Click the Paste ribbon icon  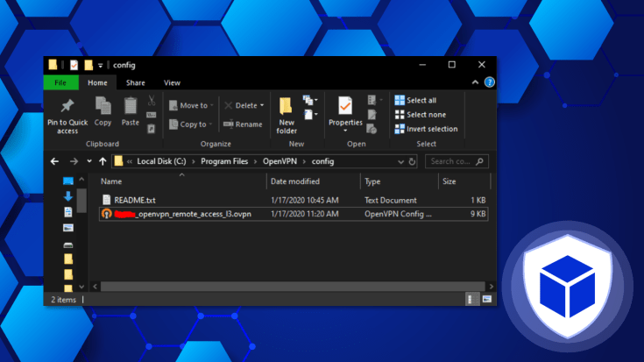click(x=131, y=106)
